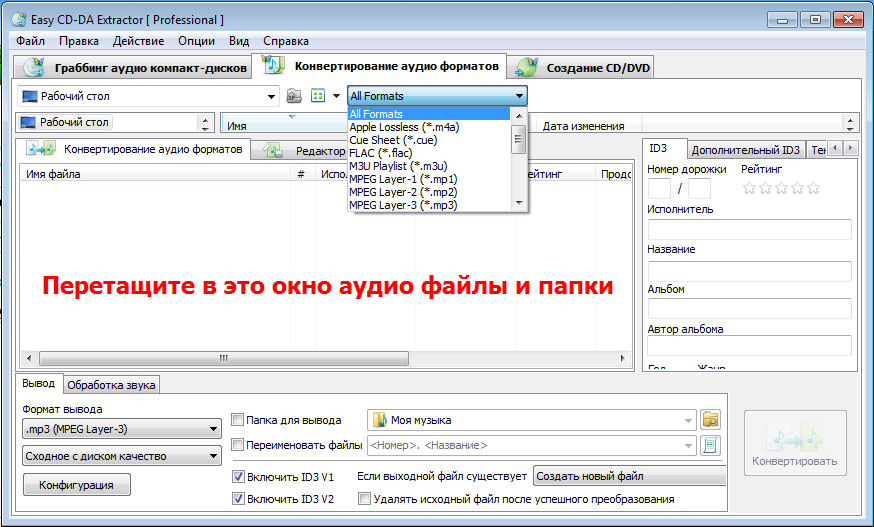
Task: Click the Easy CD-DA Extractor title icon
Action: [19, 20]
